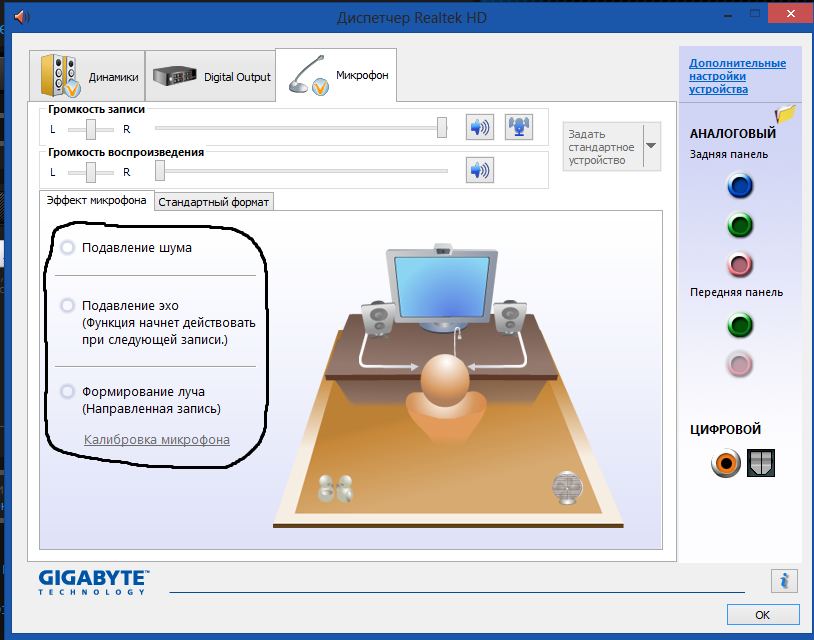Image resolution: width=814 pixels, height=640 pixels.
Task: Open the Стандартный формат sub-tab
Action: 214,202
